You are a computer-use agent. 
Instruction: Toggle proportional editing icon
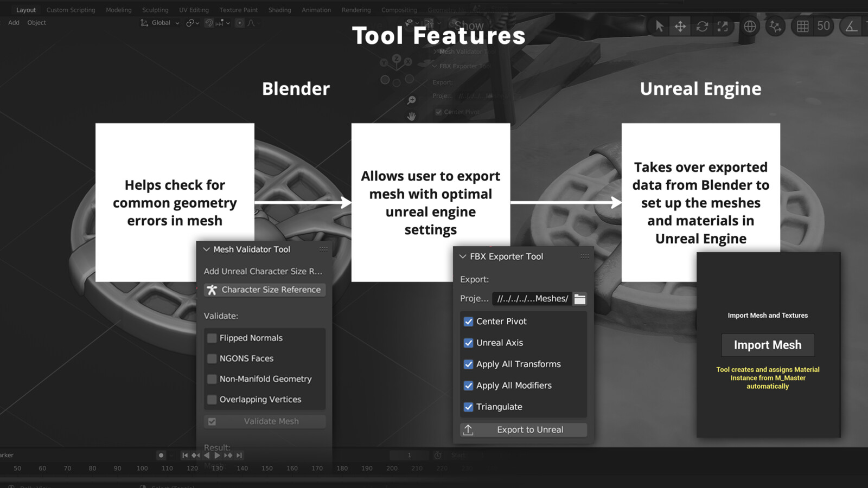coord(239,23)
